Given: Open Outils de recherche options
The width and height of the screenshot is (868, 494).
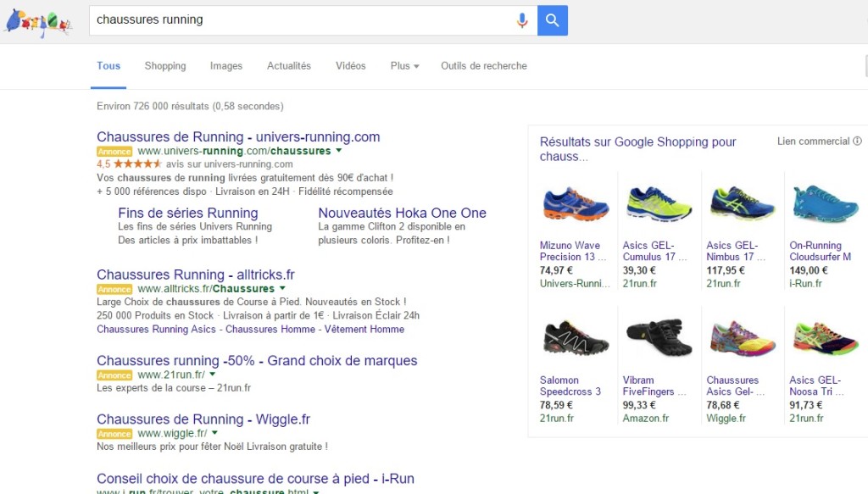Looking at the screenshot, I should [x=484, y=66].
